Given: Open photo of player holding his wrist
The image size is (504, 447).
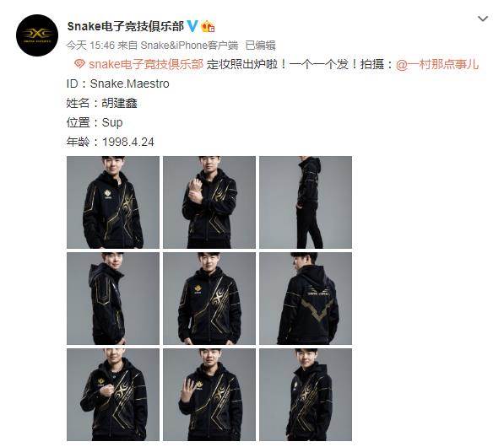Looking at the screenshot, I should point(209,202).
